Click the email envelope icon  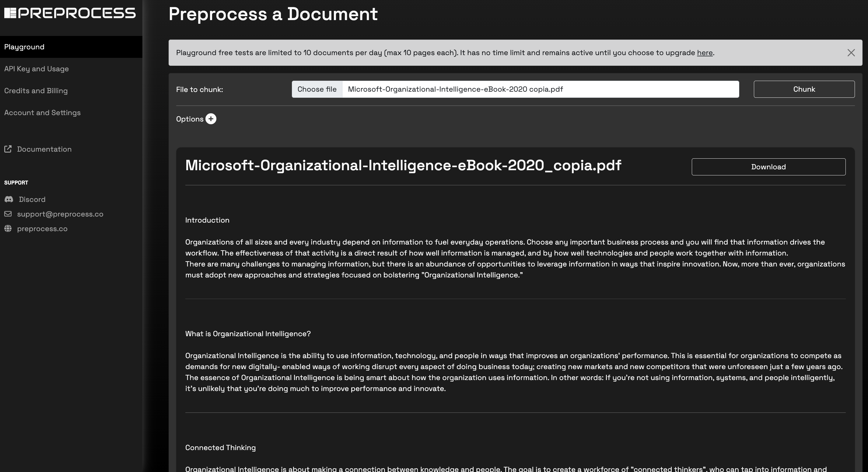pyautogui.click(x=8, y=214)
